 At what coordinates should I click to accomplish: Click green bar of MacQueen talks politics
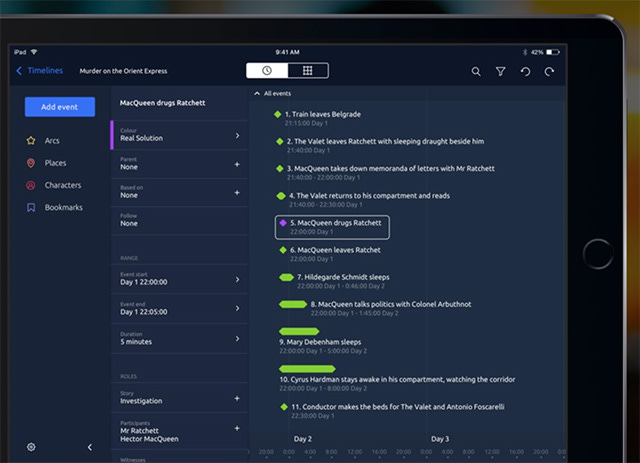tap(293, 304)
